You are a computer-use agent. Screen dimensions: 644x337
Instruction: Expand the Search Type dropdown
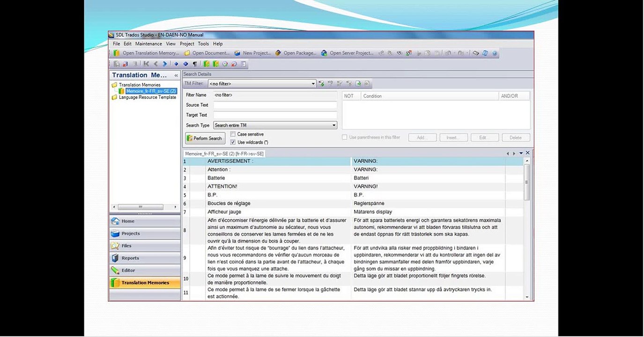(x=334, y=125)
